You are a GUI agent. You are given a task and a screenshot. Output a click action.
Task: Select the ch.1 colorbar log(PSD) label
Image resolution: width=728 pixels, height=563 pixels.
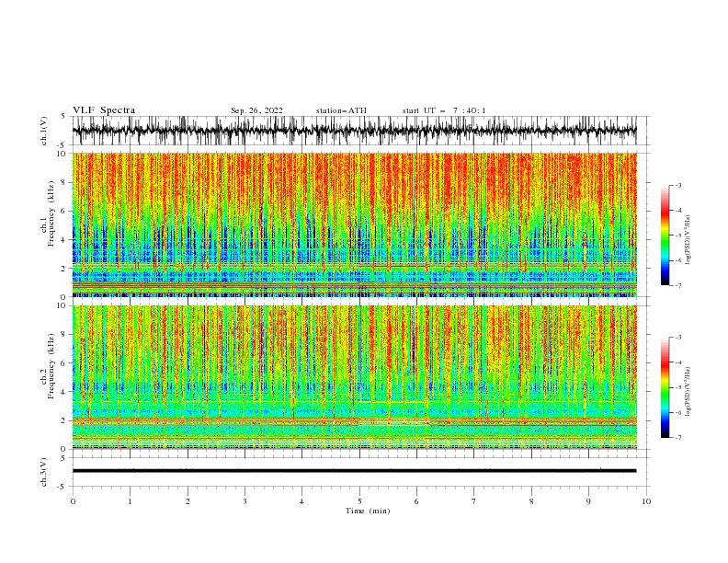click(688, 240)
